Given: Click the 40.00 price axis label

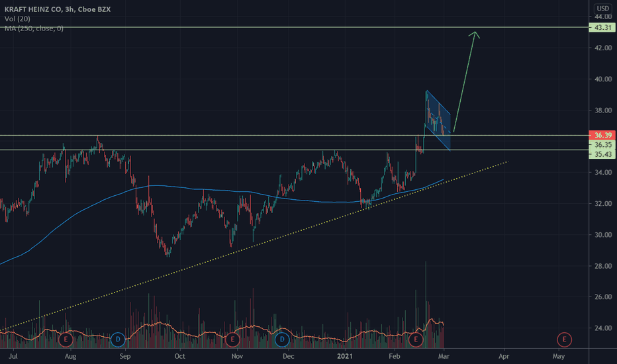Looking at the screenshot, I should click(x=603, y=79).
